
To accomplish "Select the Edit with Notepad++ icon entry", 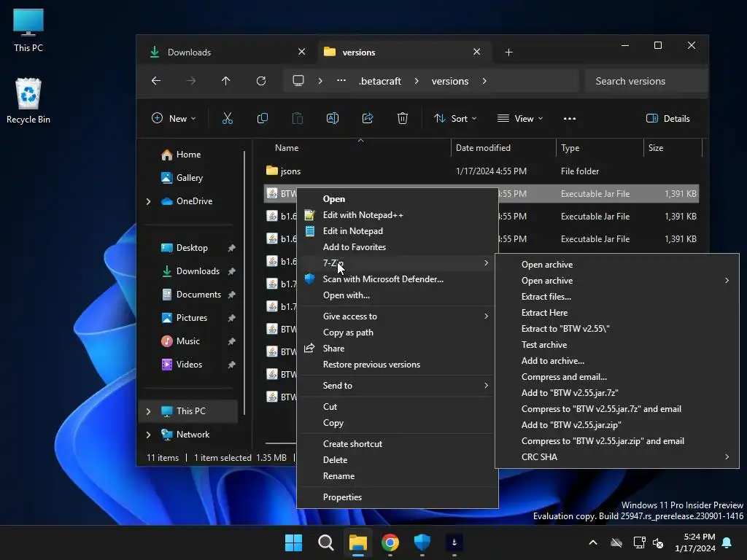I will [309, 215].
